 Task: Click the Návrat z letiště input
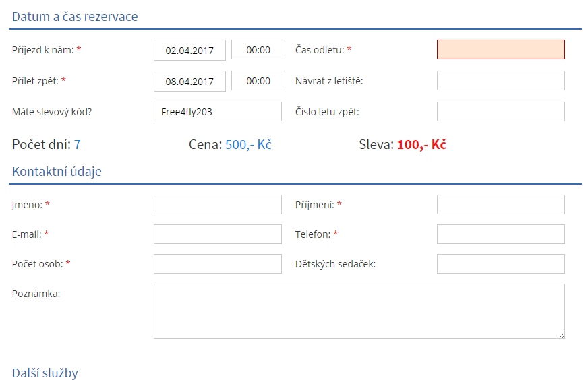(x=500, y=81)
